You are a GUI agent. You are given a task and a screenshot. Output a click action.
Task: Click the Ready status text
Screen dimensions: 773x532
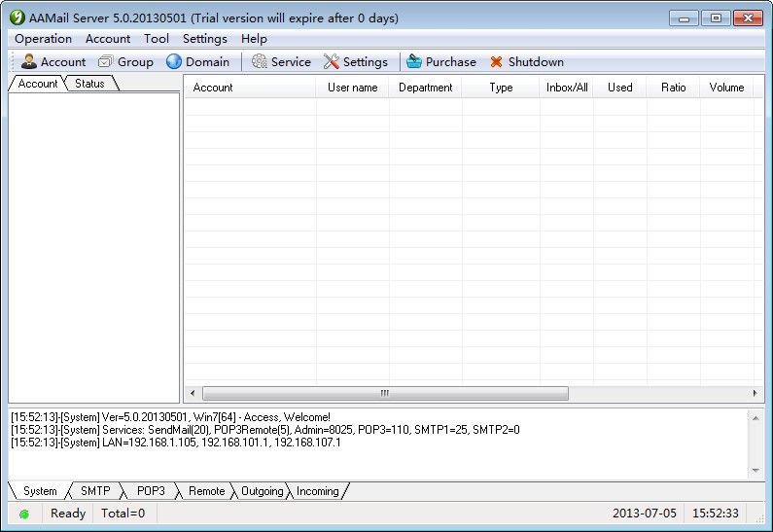click(68, 514)
